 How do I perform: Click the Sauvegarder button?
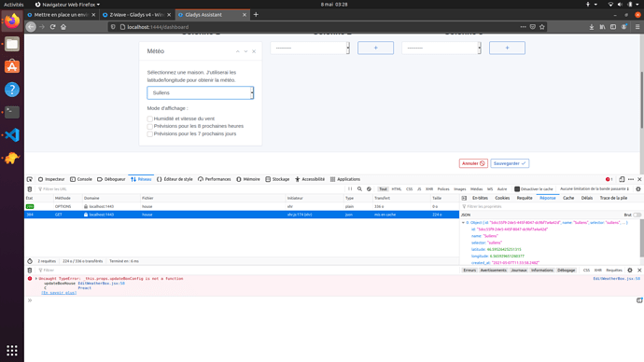[510, 163]
